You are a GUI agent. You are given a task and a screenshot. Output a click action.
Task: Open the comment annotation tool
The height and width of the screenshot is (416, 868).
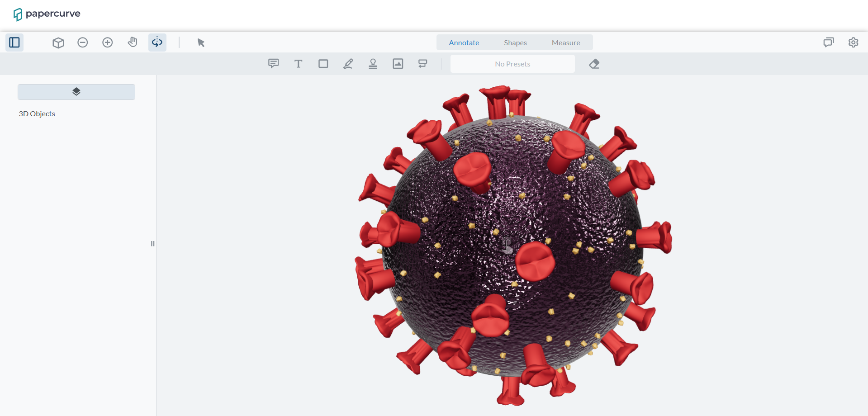(273, 63)
